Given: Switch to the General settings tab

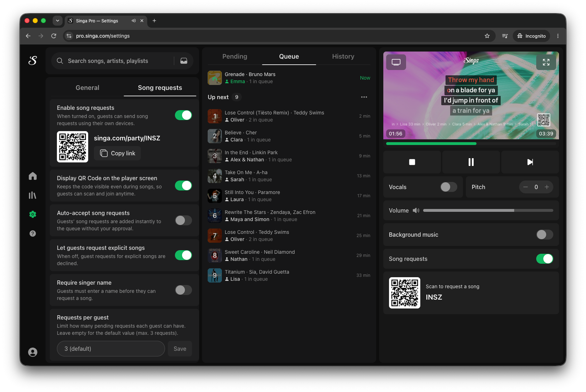Looking at the screenshot, I should pos(87,88).
